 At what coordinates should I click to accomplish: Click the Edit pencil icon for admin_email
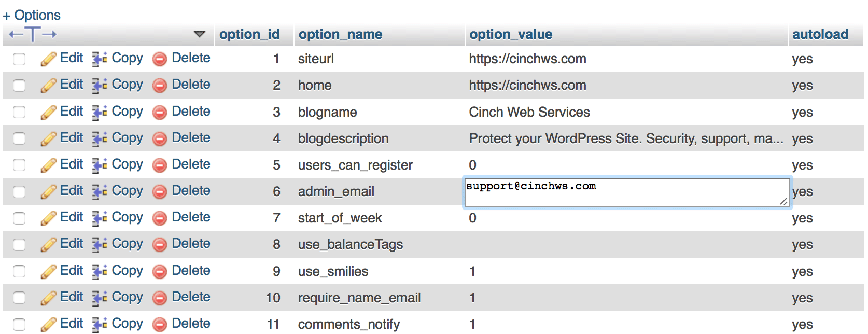pos(48,191)
